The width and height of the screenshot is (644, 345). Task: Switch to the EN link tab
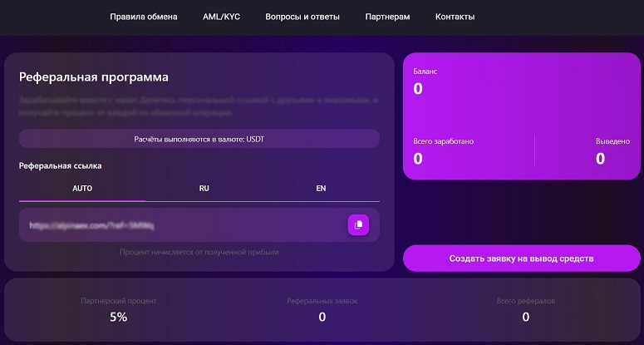click(x=322, y=189)
